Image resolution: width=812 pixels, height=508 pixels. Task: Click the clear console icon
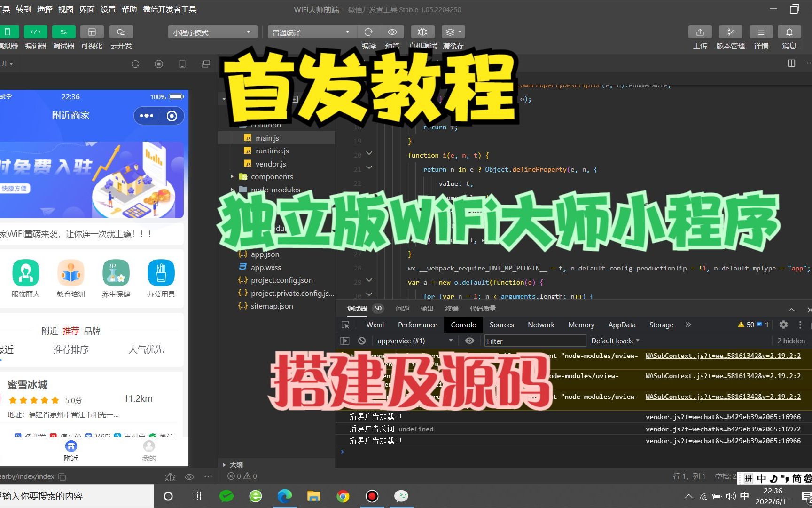pos(362,341)
